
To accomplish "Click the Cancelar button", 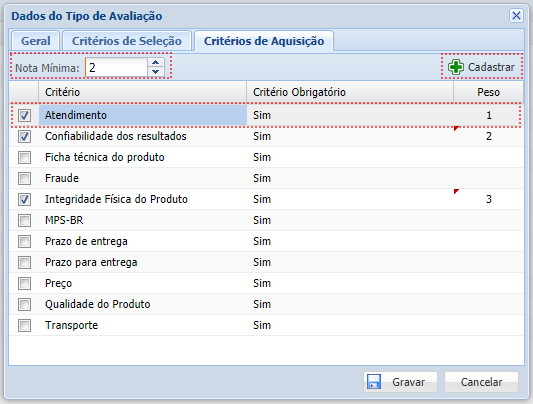I will [481, 382].
